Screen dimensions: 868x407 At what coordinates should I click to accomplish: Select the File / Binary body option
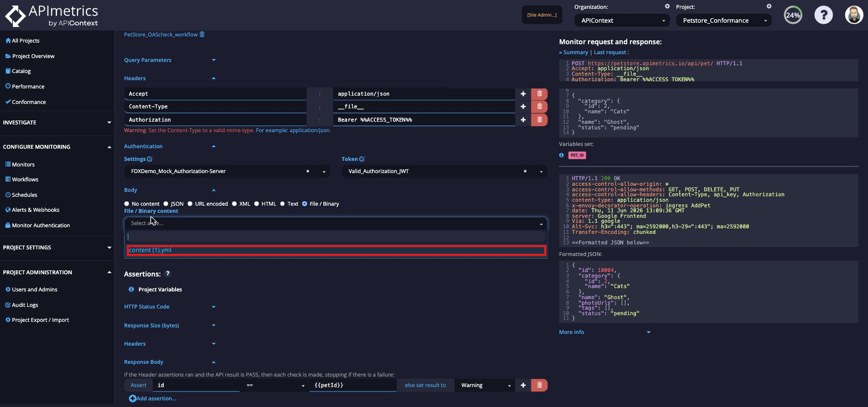(x=304, y=204)
